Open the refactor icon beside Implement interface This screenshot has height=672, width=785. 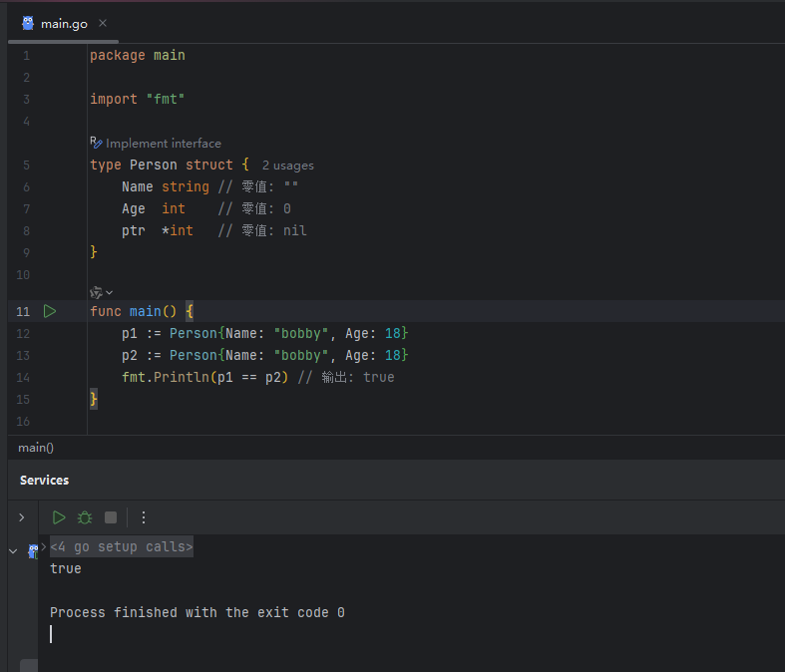tap(96, 143)
